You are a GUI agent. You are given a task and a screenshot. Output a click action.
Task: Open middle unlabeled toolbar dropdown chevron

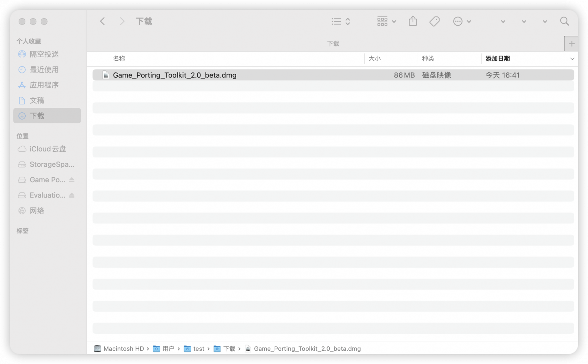click(524, 21)
